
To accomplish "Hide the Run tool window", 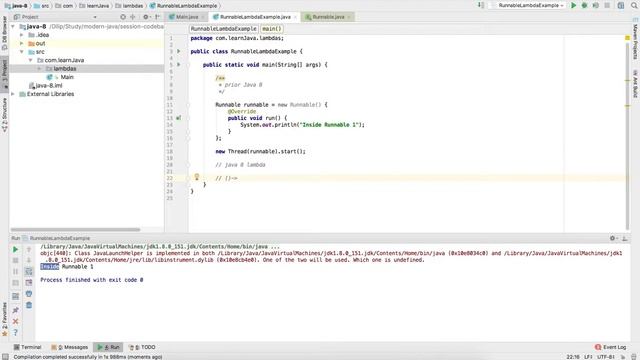I will (x=624, y=238).
